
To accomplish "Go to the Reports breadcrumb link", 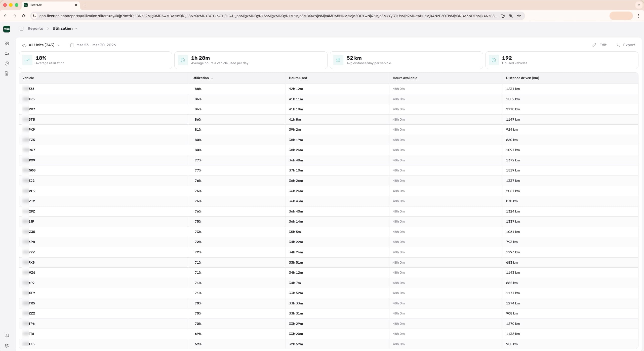I will tap(35, 28).
